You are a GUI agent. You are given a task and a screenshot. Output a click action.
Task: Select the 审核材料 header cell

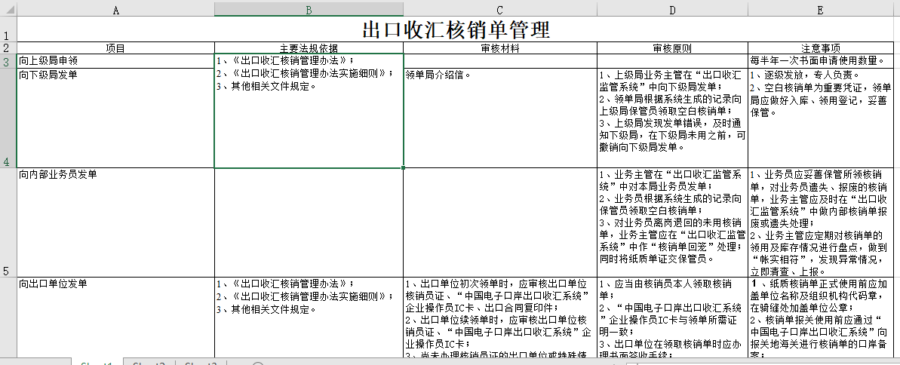pos(500,48)
